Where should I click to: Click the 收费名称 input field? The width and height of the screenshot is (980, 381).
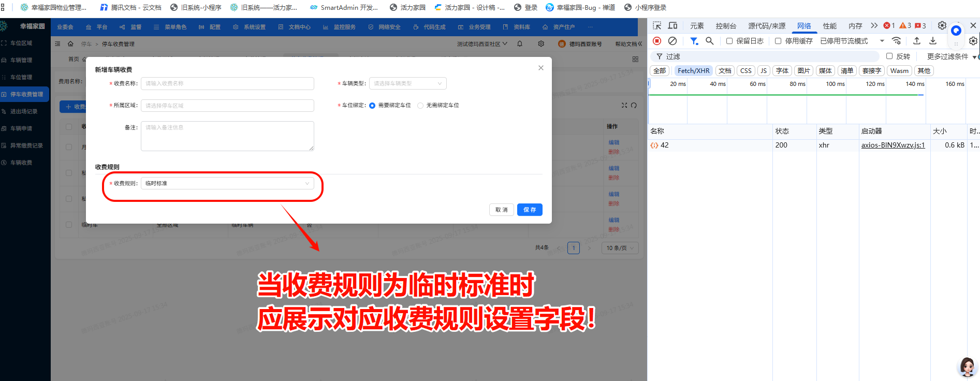click(x=227, y=83)
